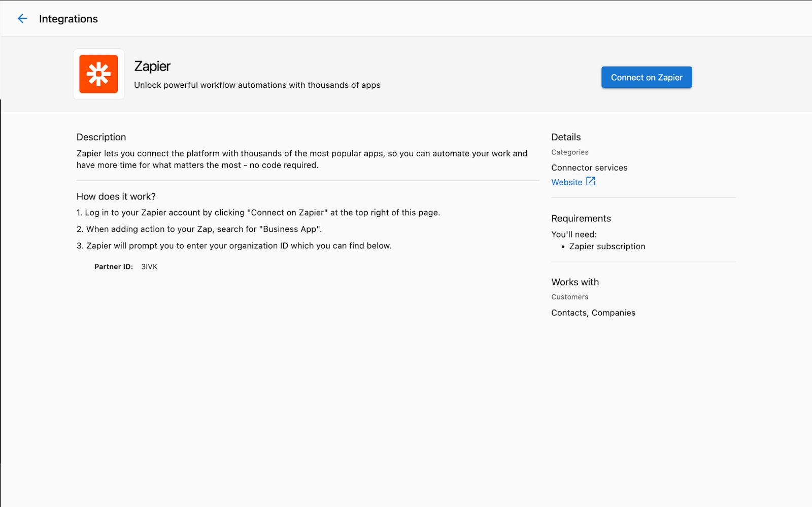Click the Connect on Zapier button
The height and width of the screenshot is (507, 812).
(x=647, y=77)
